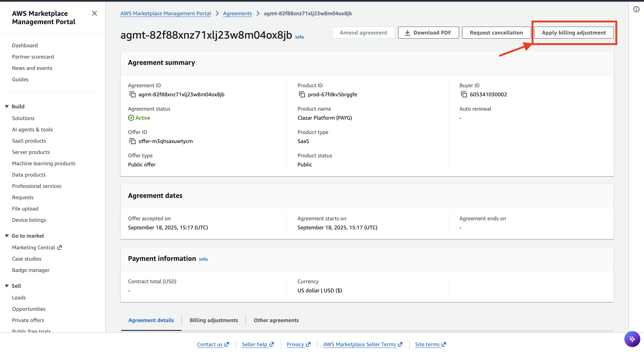Switch to the Billing adjustments tab
Viewport: 644px width, 356px height.
click(214, 320)
